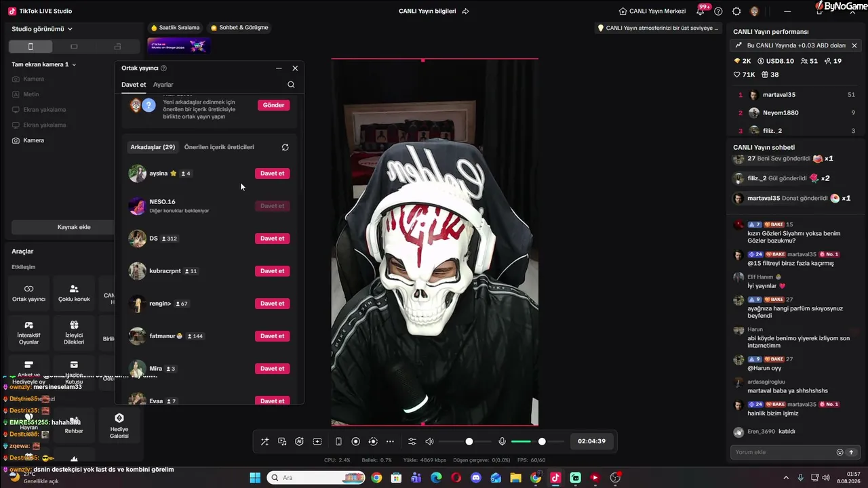Expand the Studio görünümü dropdown

pos(42,29)
